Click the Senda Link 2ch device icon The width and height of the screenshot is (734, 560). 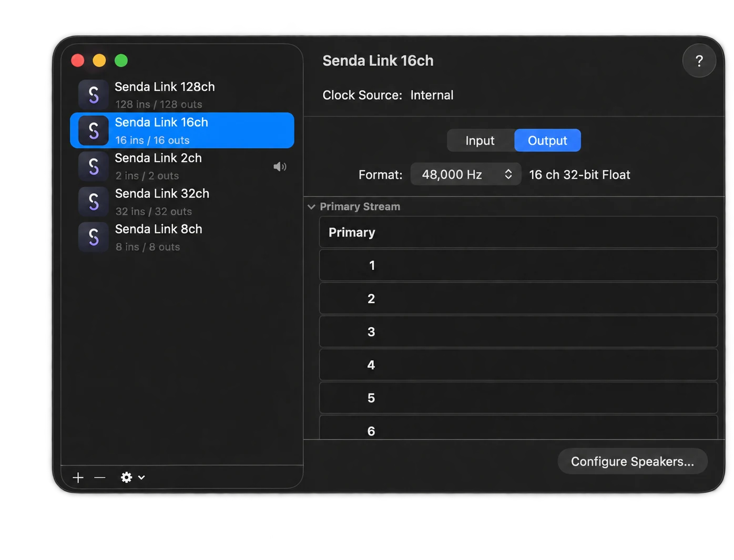point(94,166)
